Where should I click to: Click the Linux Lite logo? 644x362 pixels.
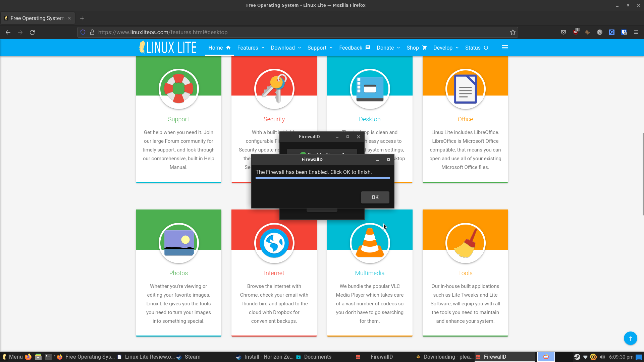(168, 48)
